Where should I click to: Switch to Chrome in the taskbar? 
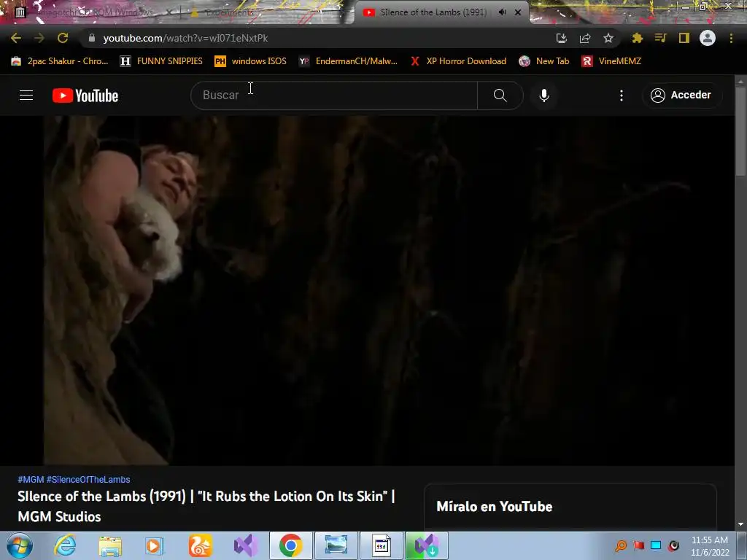290,545
